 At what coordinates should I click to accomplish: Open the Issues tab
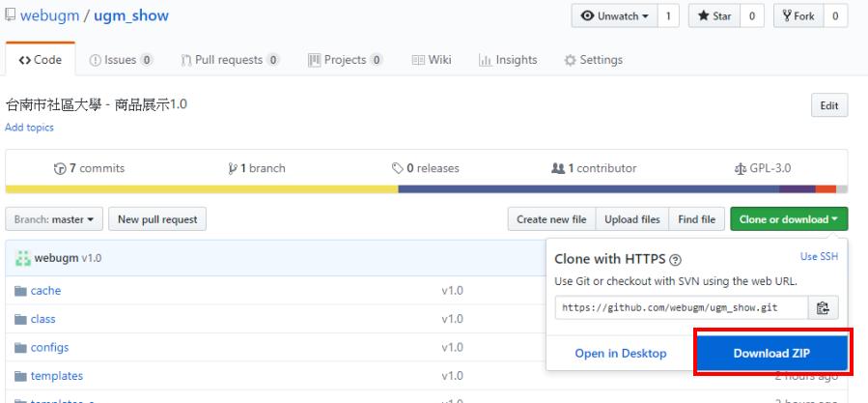tap(121, 60)
